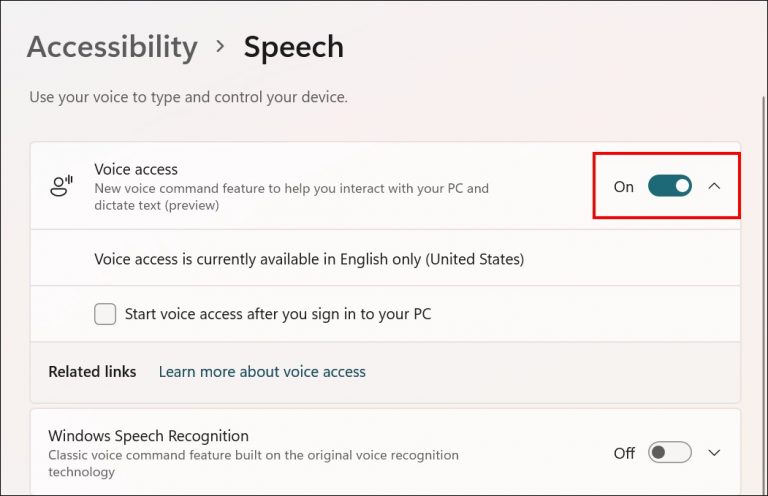The height and width of the screenshot is (496, 768).
Task: Click the Voice access microphone icon
Action: click(62, 186)
